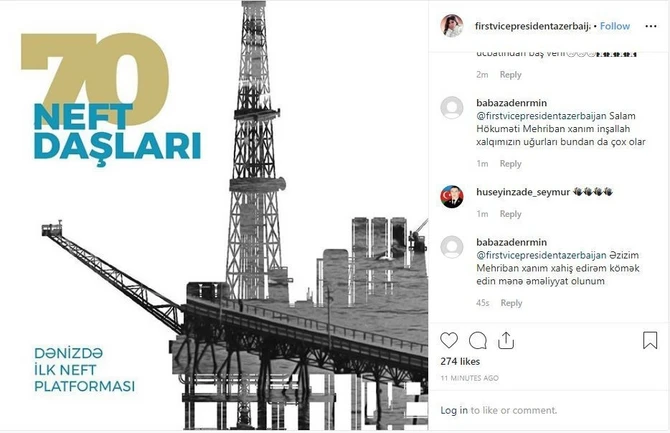Open the comment speech bubble icon
Viewport: 670px width, 433px height.
tap(477, 341)
